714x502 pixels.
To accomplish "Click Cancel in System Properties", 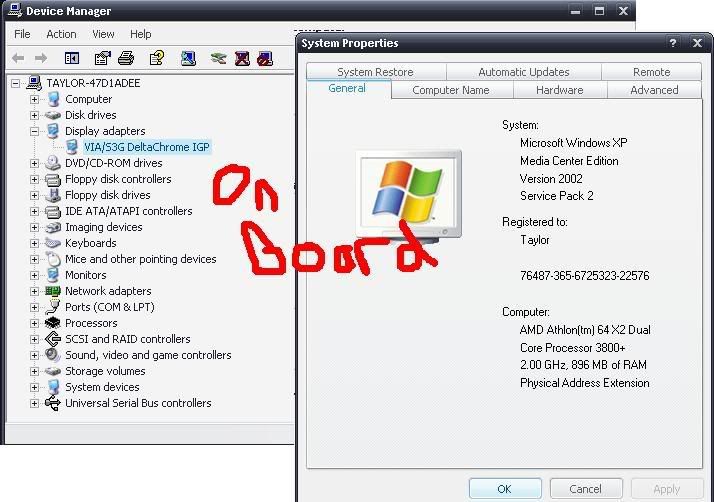I will [586, 489].
